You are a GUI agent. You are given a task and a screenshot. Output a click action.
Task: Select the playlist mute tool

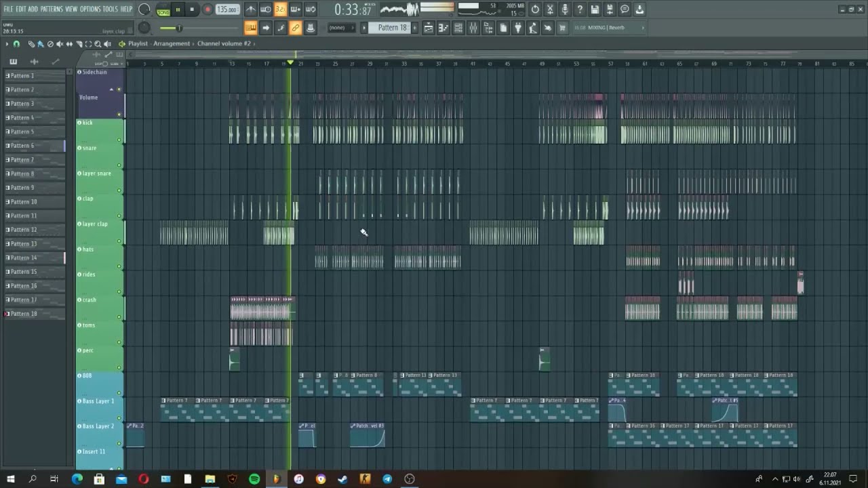tap(60, 44)
